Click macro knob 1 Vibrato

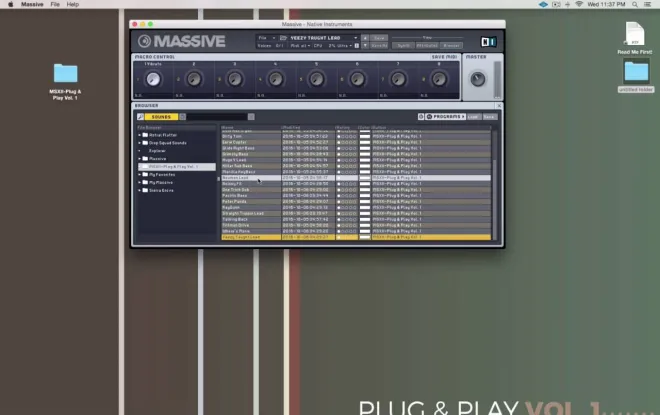(153, 79)
